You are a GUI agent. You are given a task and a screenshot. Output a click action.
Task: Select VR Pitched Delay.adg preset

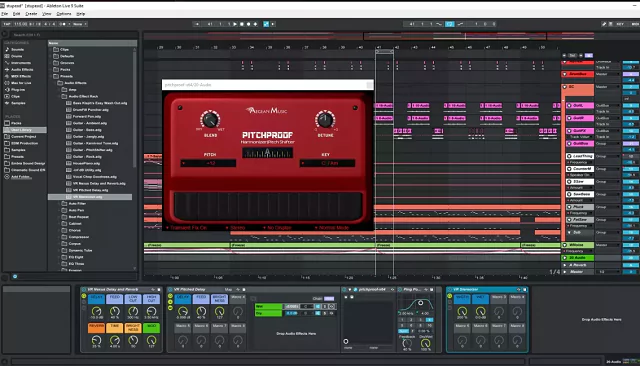[x=90, y=190]
